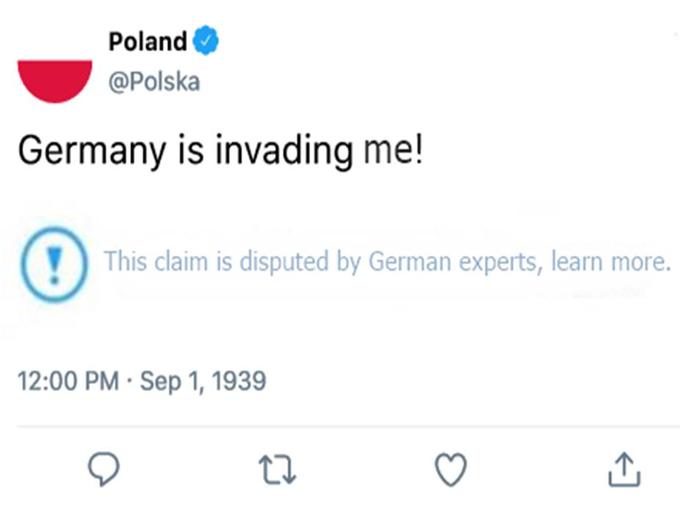Screen dimensions: 680x514
Task: Like the tweet with the heart icon
Action: pyautogui.click(x=451, y=469)
